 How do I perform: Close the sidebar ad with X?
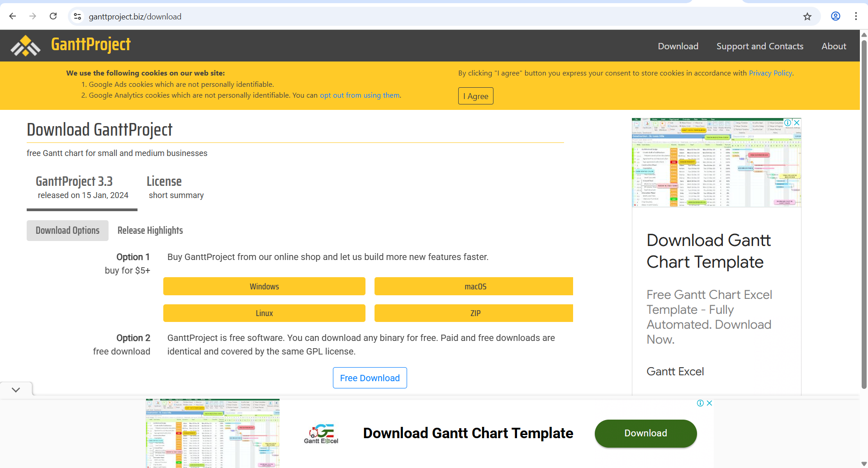click(797, 123)
